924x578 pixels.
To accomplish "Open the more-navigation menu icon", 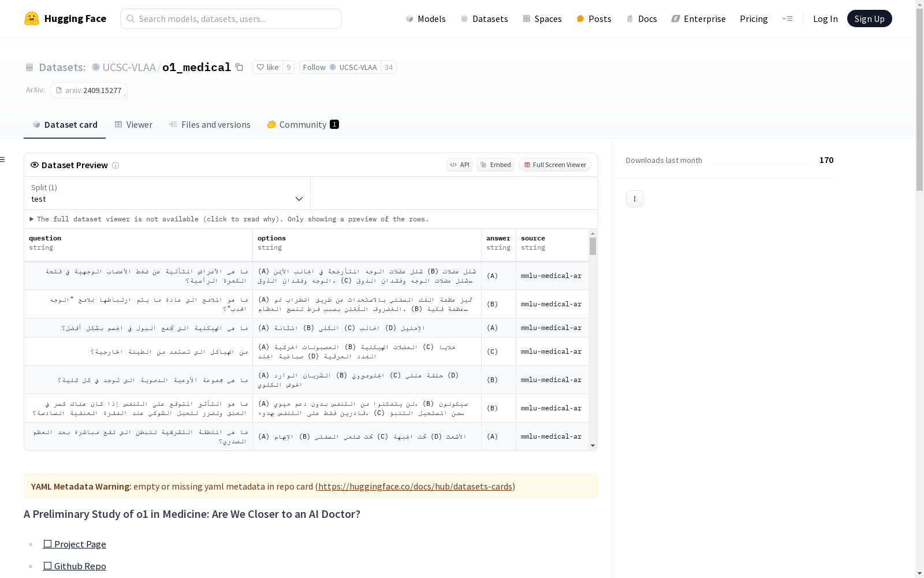I will pyautogui.click(x=787, y=18).
